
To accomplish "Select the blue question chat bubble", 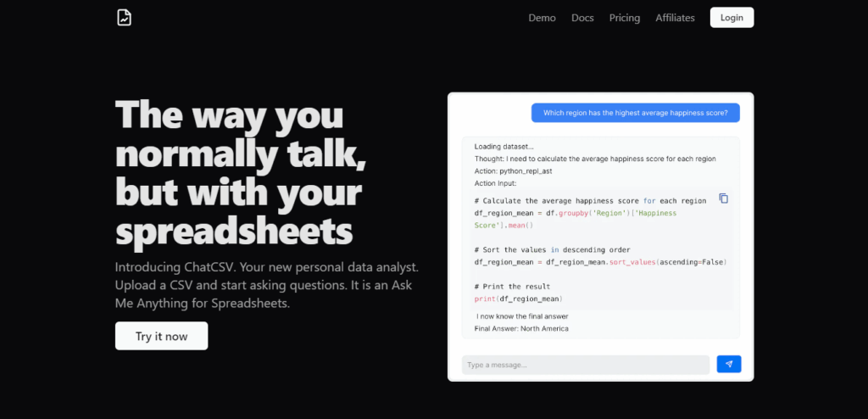I will [x=636, y=113].
